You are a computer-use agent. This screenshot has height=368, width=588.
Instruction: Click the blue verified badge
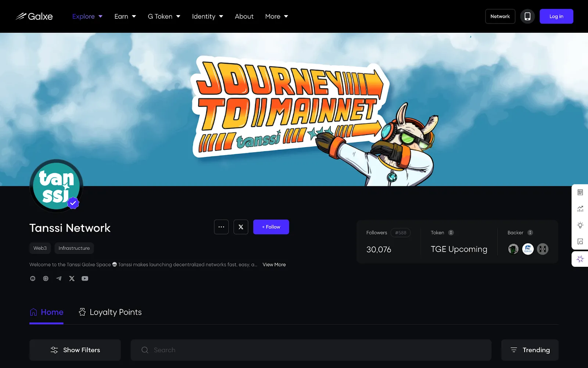coord(73,203)
